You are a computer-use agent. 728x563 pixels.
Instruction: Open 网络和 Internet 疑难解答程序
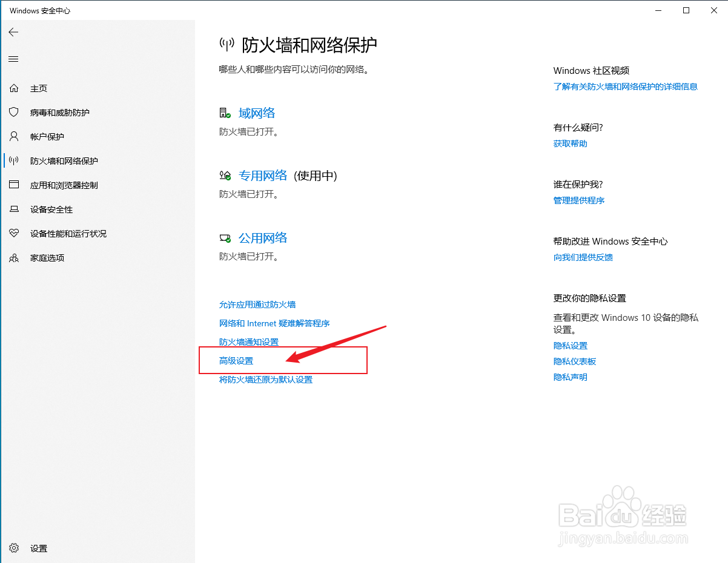click(x=274, y=323)
